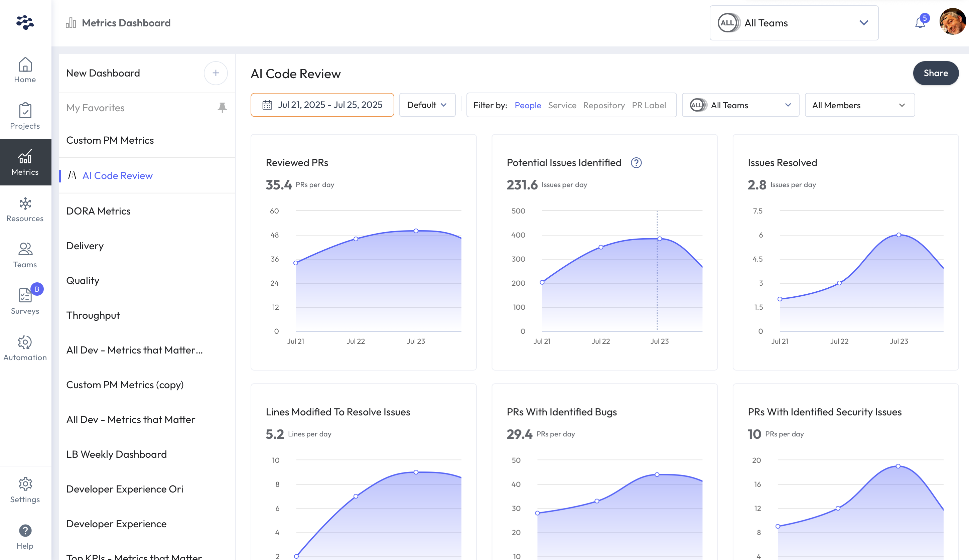Click the 5.2 Lines per day value
This screenshot has width=969, height=560.
[x=298, y=434]
